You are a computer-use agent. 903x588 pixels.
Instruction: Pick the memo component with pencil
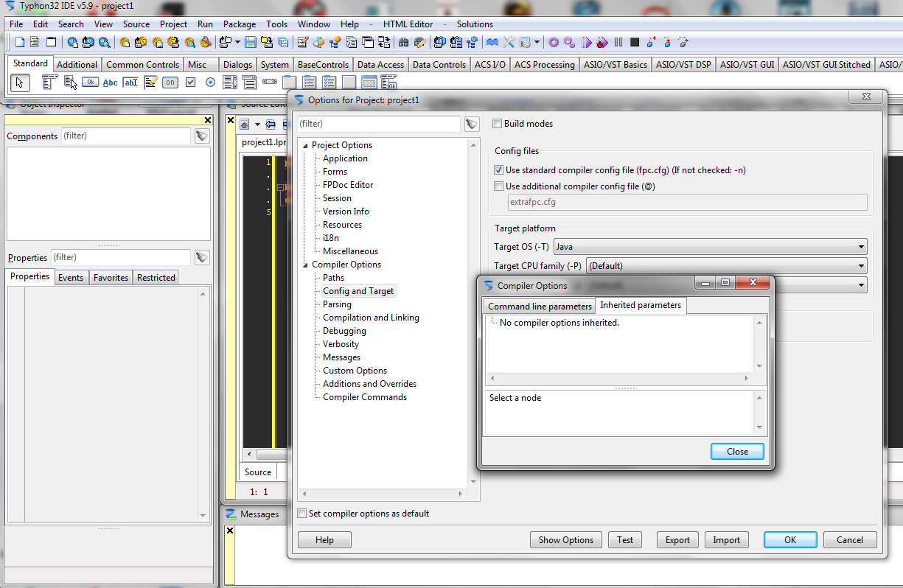[x=150, y=82]
